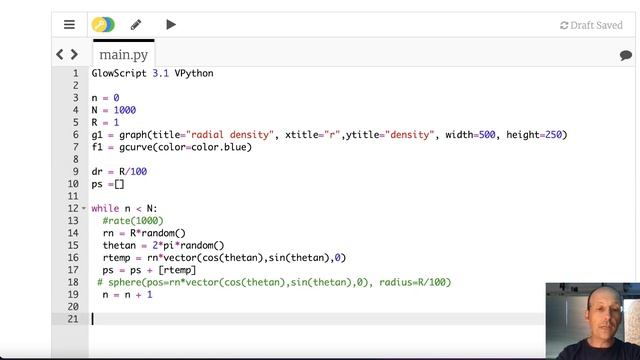Screen dimensions: 640x360
Task: Click 'n = n + 1' line
Action: coord(127,294)
